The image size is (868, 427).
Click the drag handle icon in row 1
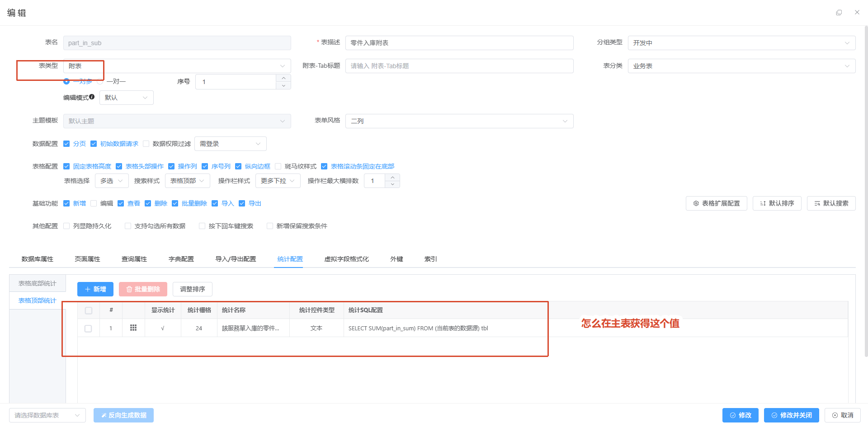click(x=133, y=328)
